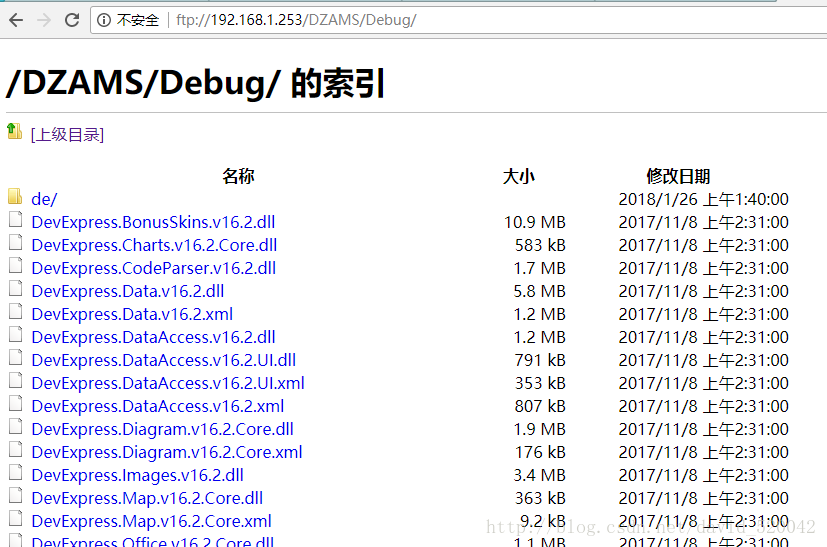This screenshot has height=547, width=827.
Task: Click file icon beside DevExpress.Diagram.v16.2.Core.dll
Action: pyautogui.click(x=15, y=427)
